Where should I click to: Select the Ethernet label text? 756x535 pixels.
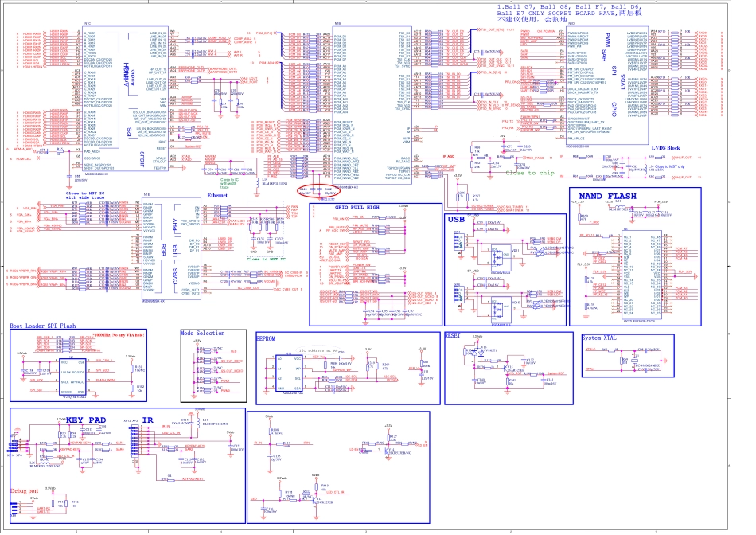point(218,195)
